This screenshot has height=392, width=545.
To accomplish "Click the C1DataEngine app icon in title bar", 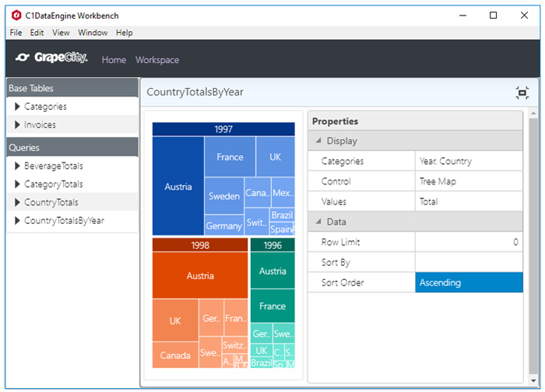I will [16, 16].
